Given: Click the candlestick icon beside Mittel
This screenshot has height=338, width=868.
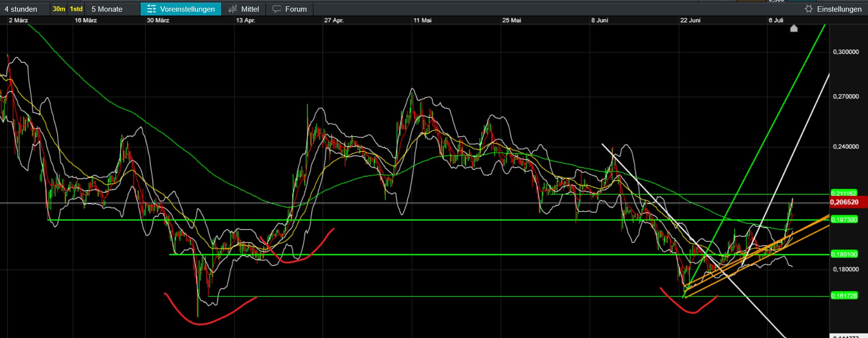Looking at the screenshot, I should (x=233, y=9).
